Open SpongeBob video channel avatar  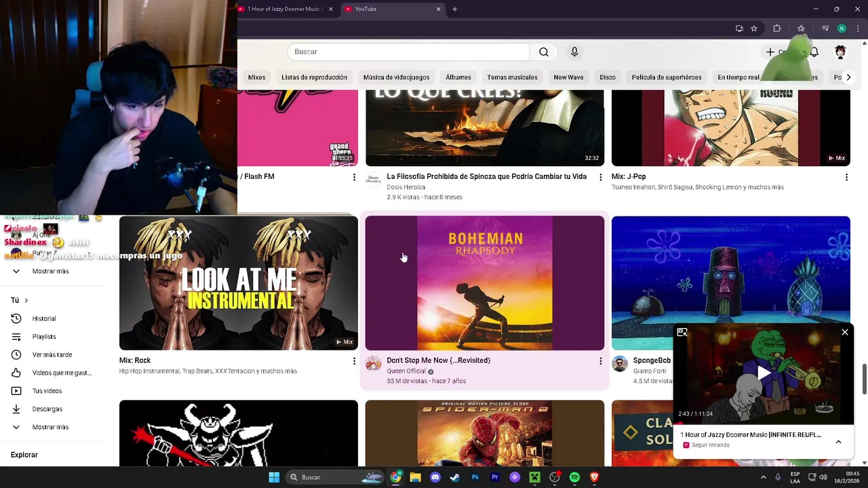620,364
